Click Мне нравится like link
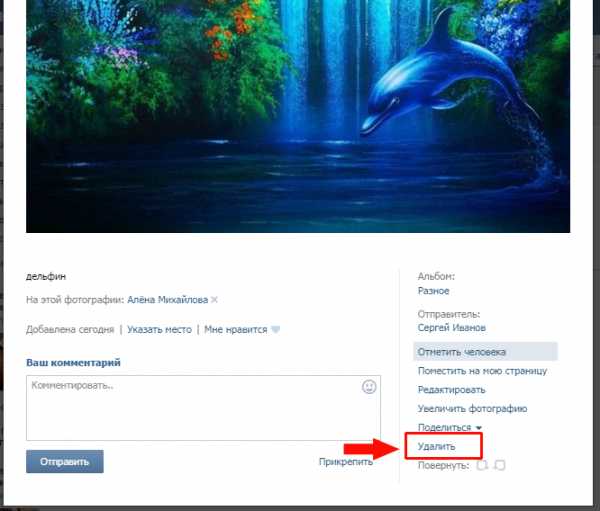The height and width of the screenshot is (511, 600). [235, 330]
